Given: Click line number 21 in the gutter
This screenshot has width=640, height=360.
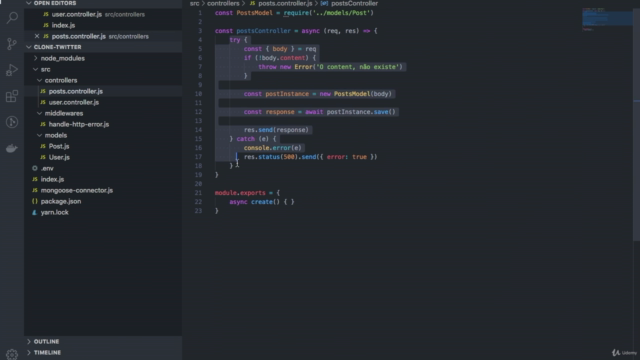Looking at the screenshot, I should 198,193.
